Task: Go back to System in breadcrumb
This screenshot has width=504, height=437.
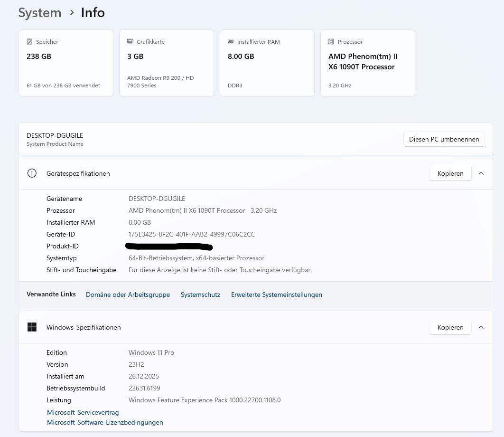Action: point(39,13)
